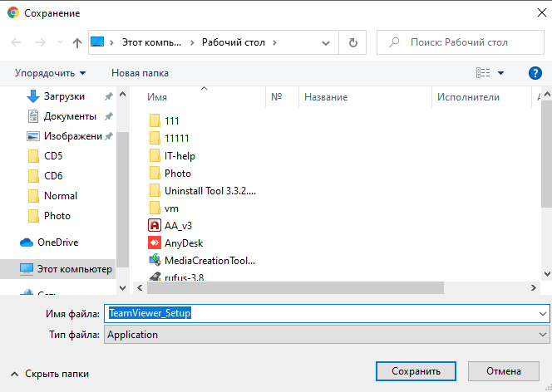Go back with the left arrow
552x392 pixels.
pos(16,42)
